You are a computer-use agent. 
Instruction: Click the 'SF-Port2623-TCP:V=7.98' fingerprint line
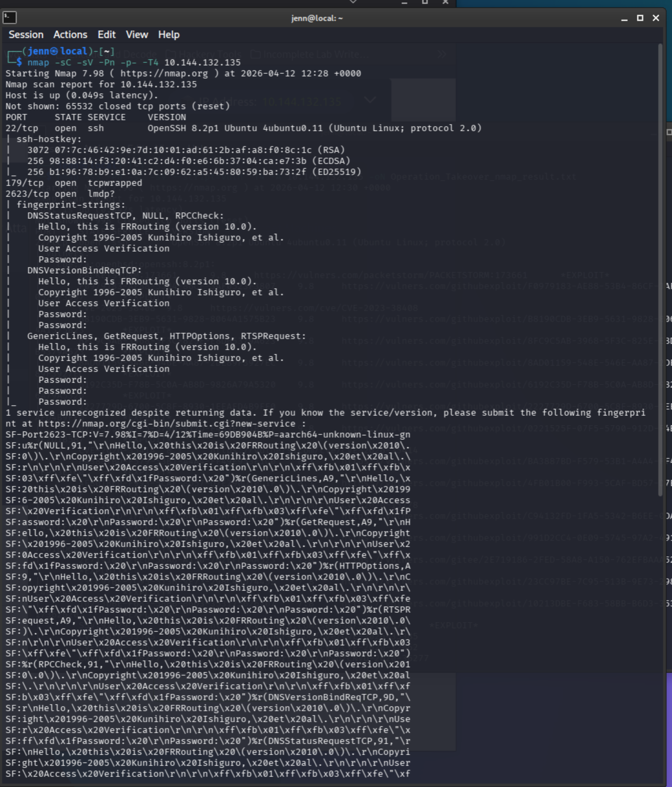click(x=208, y=435)
